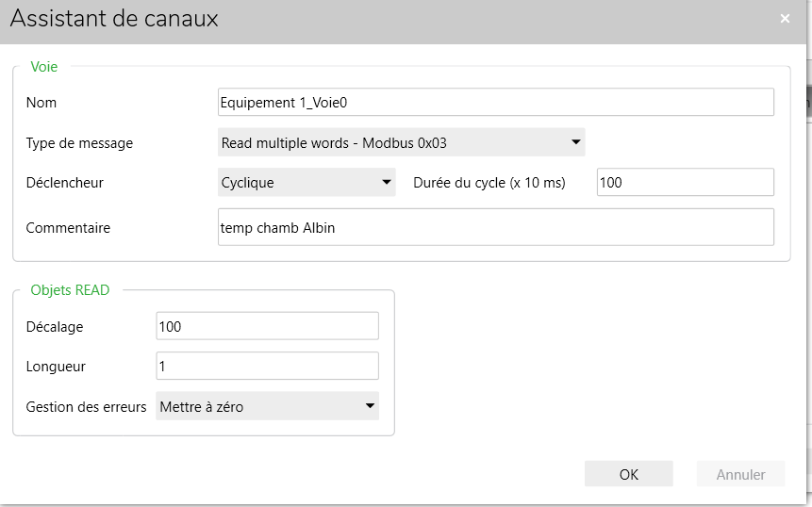Open the Type de message dropdown
812x507 pixels.
(401, 143)
